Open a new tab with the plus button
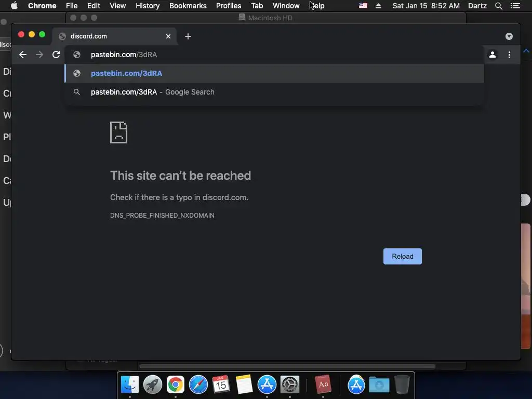Viewport: 532px width, 399px height. click(188, 36)
